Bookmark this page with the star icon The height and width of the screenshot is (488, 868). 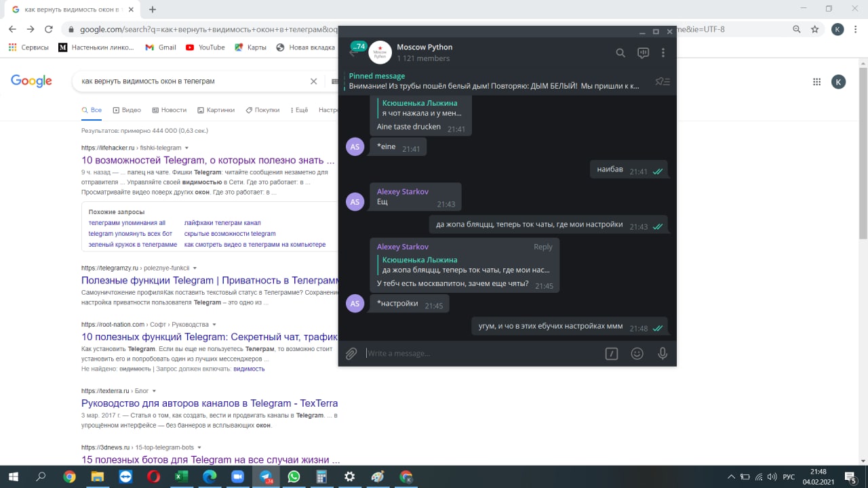pos(815,29)
